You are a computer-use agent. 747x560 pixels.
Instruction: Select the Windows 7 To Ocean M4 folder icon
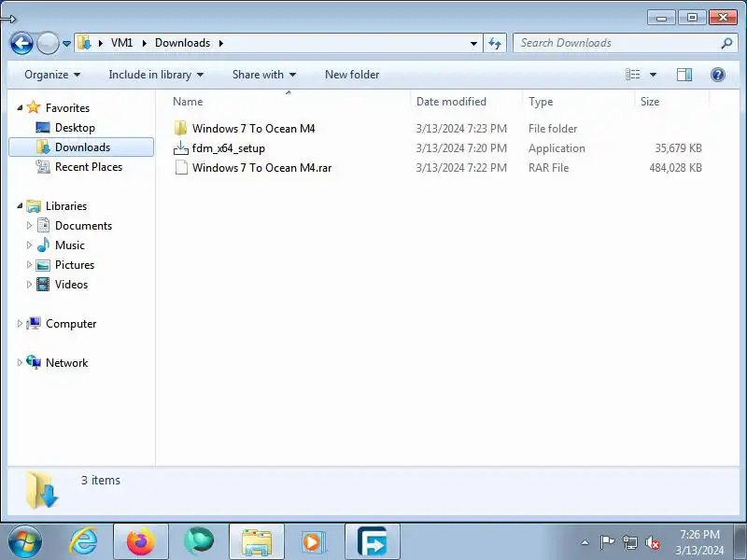click(180, 128)
